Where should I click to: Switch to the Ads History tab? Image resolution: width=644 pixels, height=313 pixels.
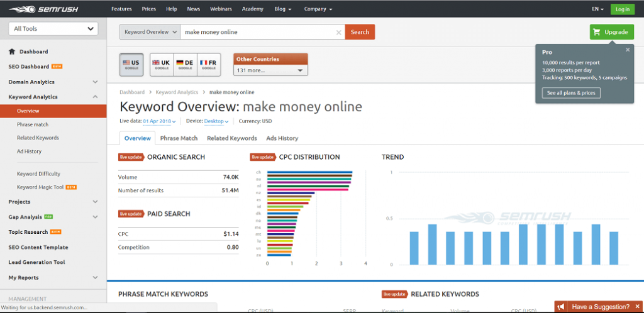(282, 138)
